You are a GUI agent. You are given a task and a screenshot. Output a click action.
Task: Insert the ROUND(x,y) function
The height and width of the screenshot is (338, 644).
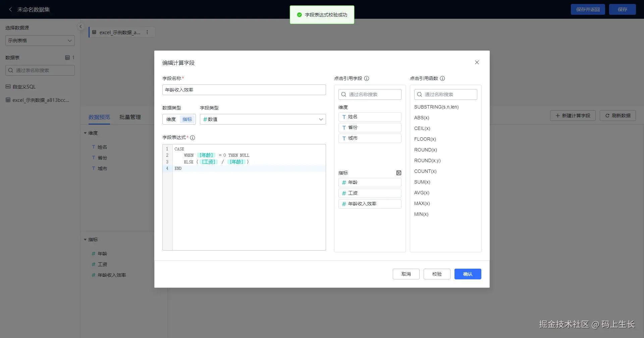(x=427, y=160)
